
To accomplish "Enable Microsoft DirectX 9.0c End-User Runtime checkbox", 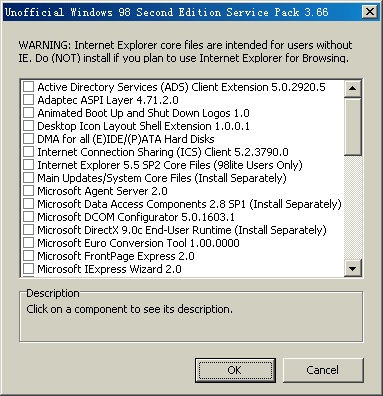I will coord(28,230).
